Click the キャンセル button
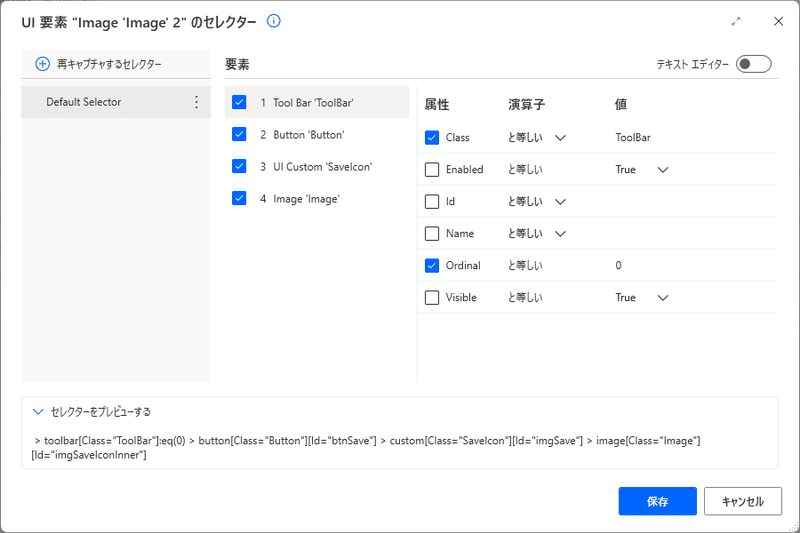Screen dimensions: 800x533 click(x=742, y=501)
